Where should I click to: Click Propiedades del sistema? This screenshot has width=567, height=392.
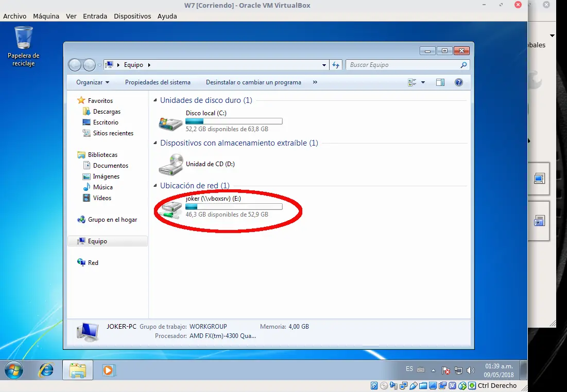pos(158,82)
